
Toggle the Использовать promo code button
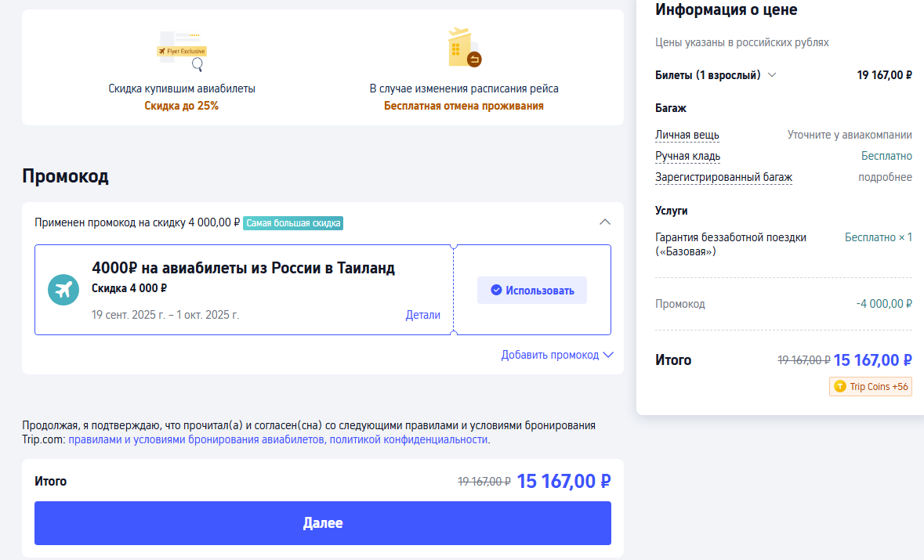click(x=531, y=290)
